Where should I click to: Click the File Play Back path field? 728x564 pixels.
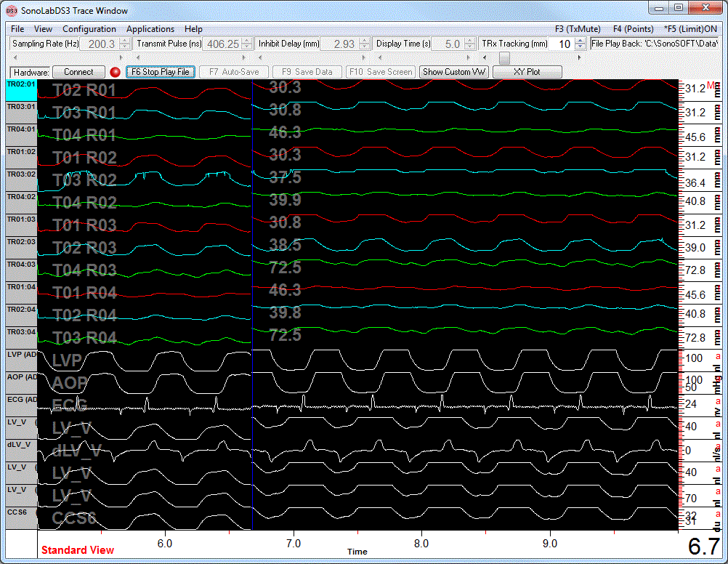(x=655, y=44)
